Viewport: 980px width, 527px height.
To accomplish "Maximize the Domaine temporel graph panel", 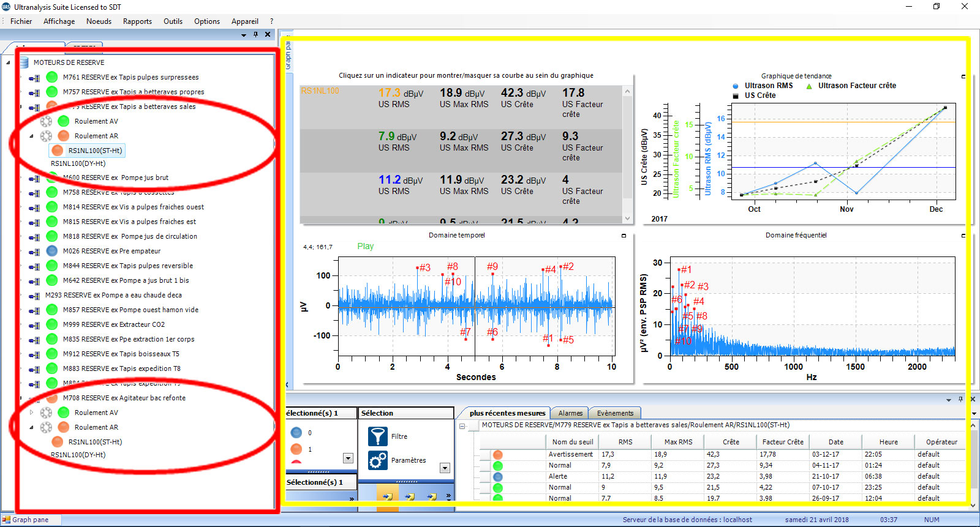I will 624,236.
